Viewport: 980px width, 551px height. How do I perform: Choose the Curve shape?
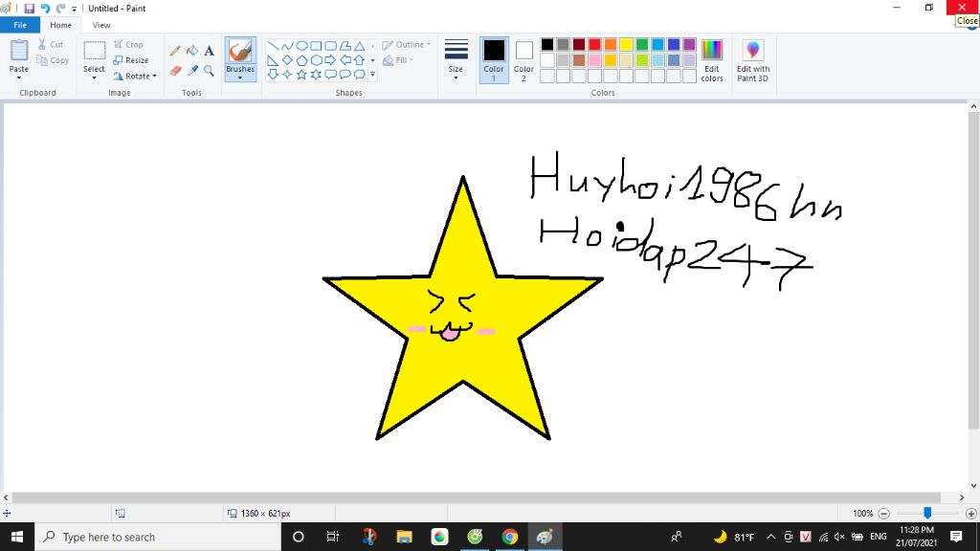(287, 46)
